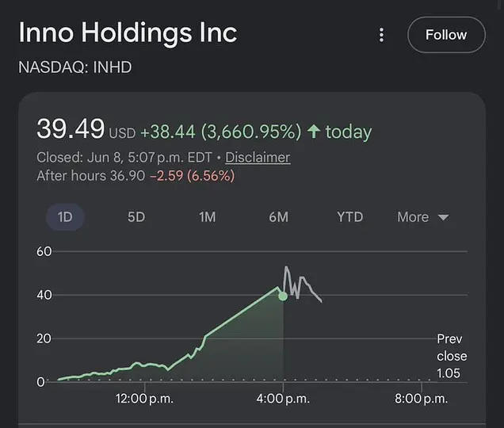
Task: Show the 6M chart range
Action: click(x=279, y=217)
